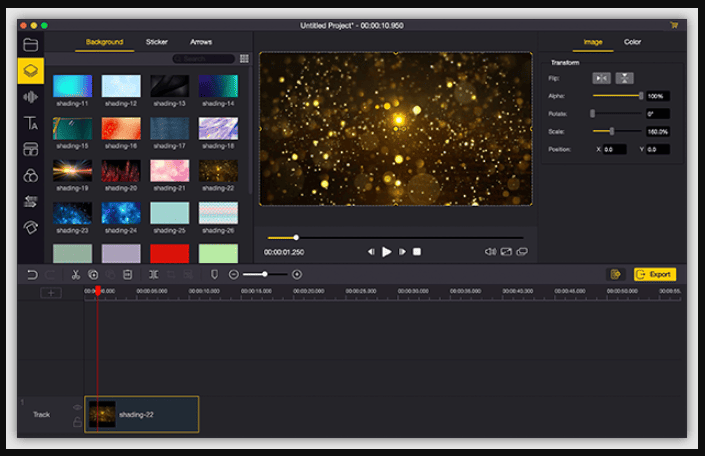Open the bottom sidebar effects icon
Screen dimensions: 705x456
[31, 228]
